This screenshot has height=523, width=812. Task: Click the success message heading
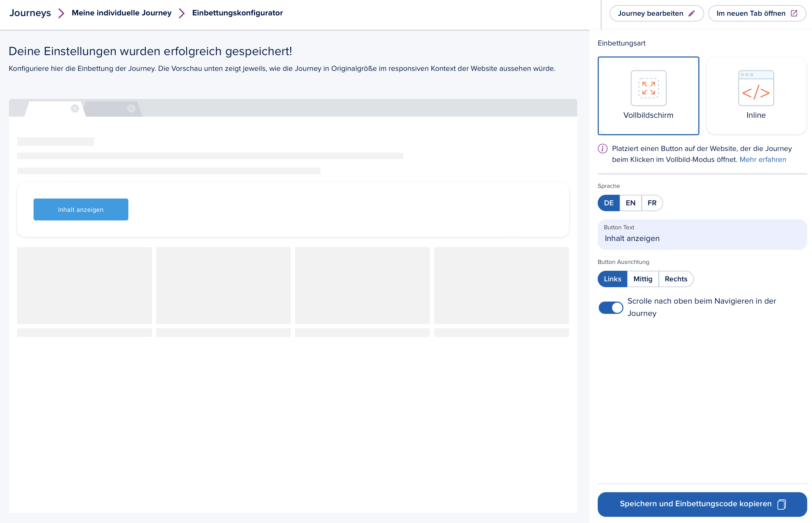[150, 51]
